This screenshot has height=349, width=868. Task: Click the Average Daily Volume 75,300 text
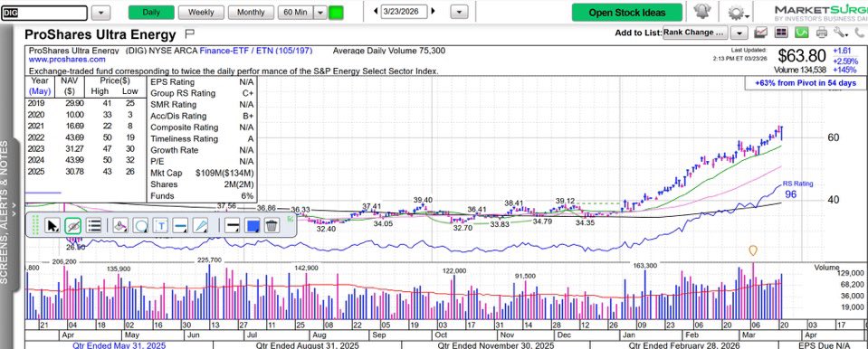389,51
